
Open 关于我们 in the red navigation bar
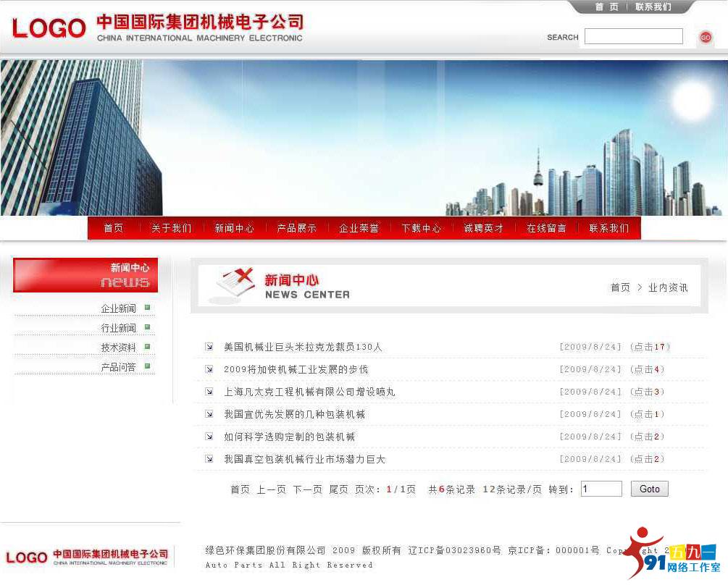171,228
